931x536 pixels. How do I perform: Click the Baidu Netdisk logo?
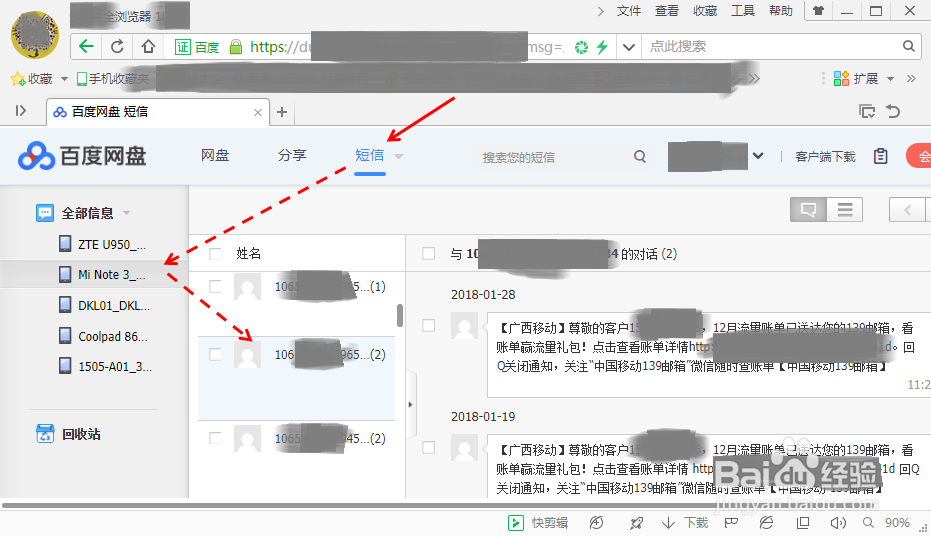coord(82,156)
